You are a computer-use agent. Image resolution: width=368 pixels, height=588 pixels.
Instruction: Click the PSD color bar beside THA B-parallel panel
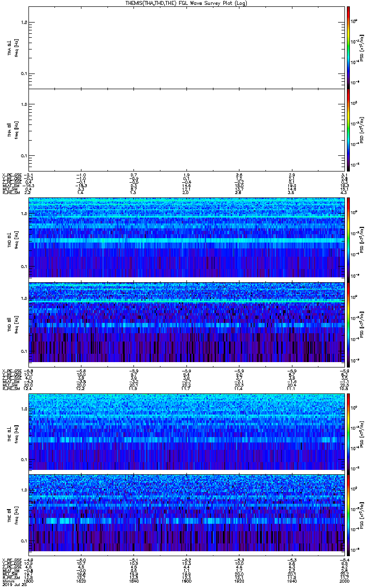pos(348,129)
